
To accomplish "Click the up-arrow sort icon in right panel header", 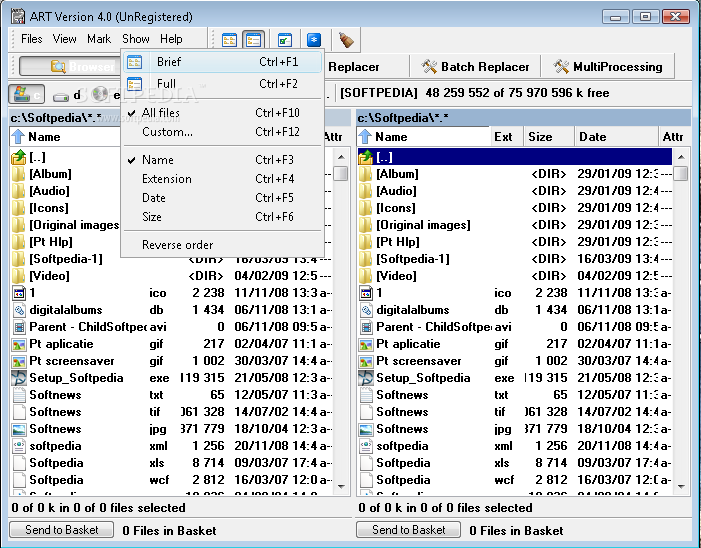I will click(x=365, y=136).
